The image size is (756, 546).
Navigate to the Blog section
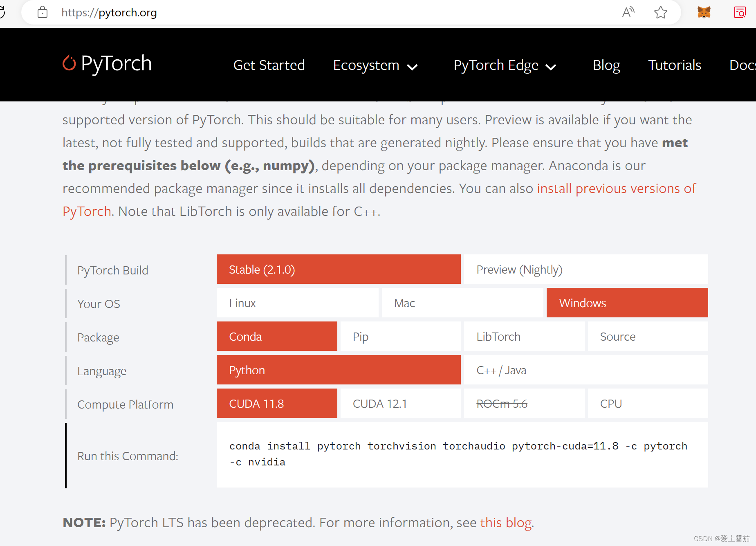click(606, 65)
